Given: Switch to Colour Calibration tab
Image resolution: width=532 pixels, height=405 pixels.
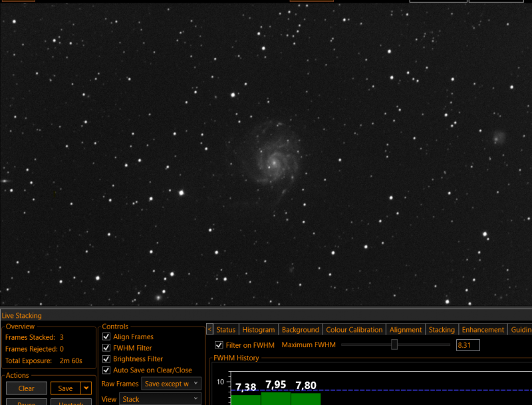Looking at the screenshot, I should pos(354,330).
